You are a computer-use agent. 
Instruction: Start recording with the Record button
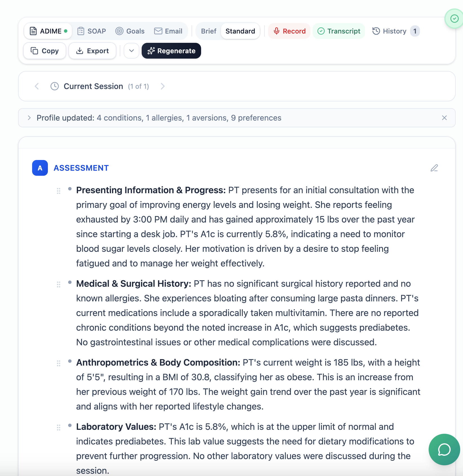[289, 31]
